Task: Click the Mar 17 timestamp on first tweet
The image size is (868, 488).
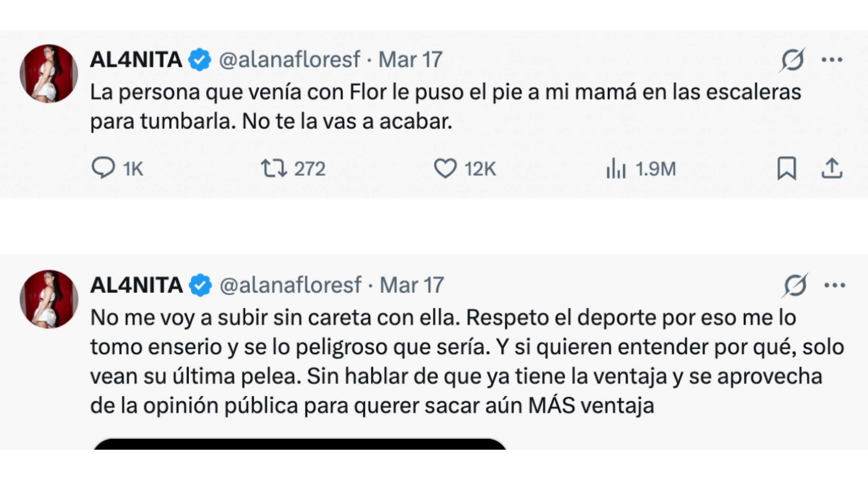Action: pyautogui.click(x=412, y=60)
